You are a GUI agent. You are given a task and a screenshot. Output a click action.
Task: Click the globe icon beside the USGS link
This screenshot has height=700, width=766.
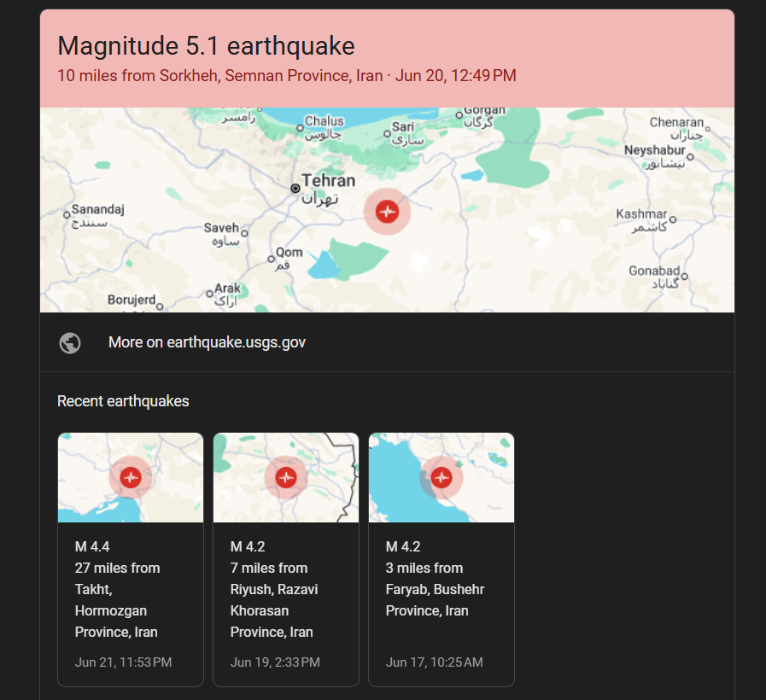(70, 343)
